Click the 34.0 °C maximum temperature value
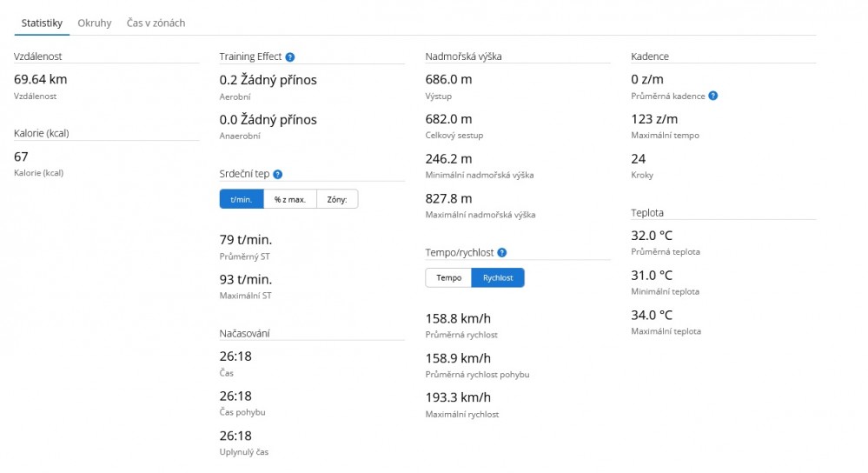This screenshot has width=868, height=473. [652, 315]
